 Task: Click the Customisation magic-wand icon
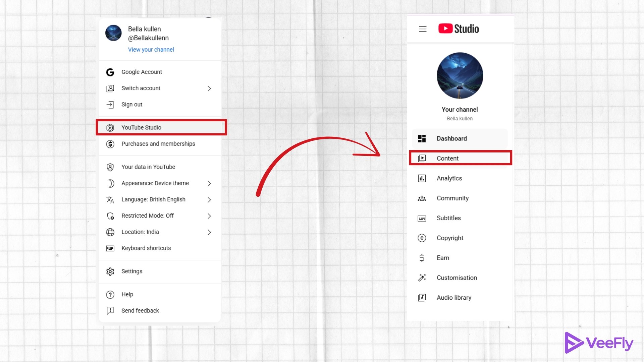coord(422,278)
